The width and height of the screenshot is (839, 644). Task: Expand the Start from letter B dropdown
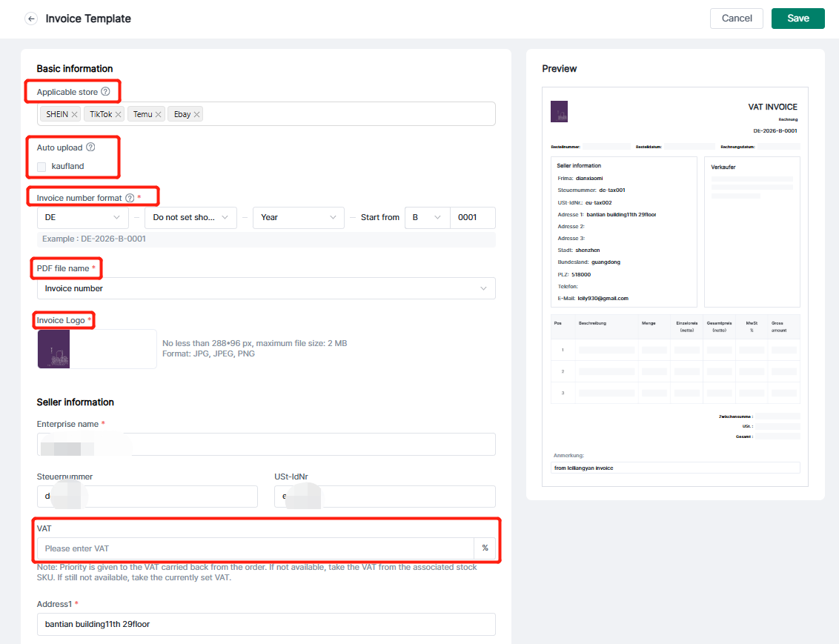click(x=427, y=217)
